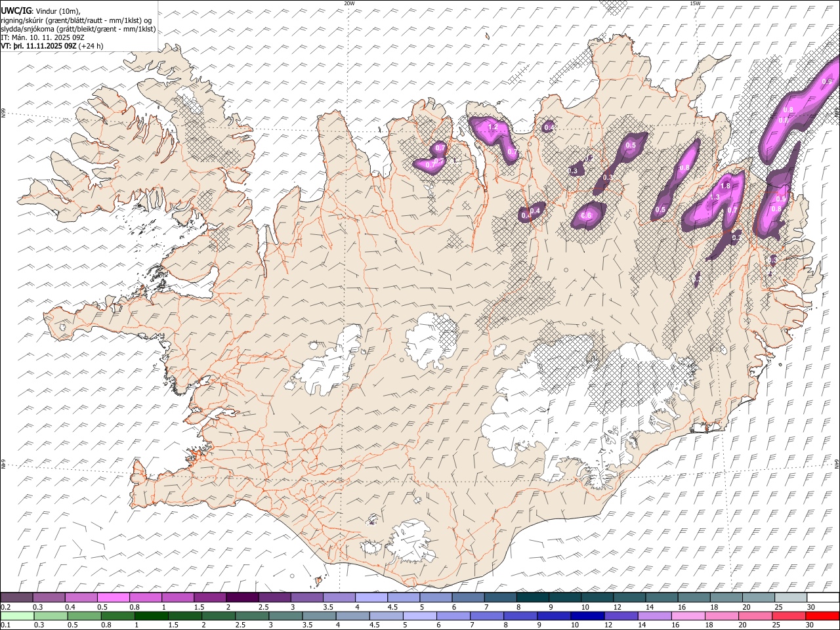Screen dimensions: 840x630
Task: Click the '1.8' snowfall value on the map
Action: 725,186
